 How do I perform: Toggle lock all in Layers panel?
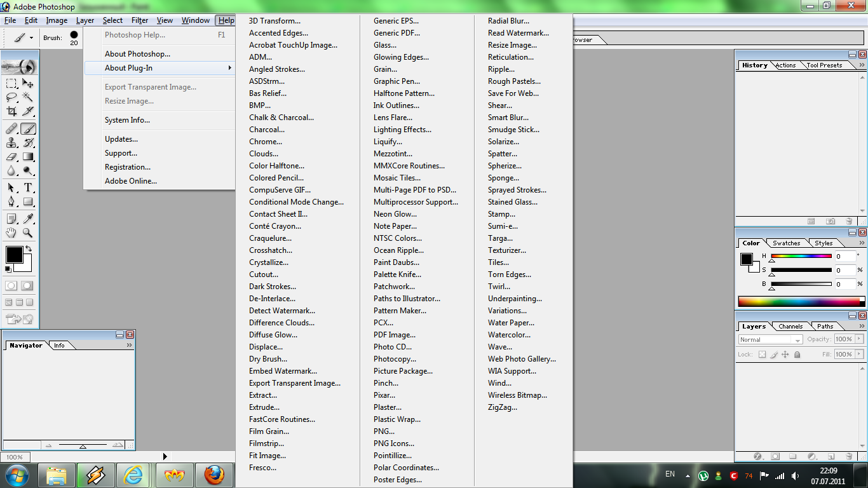tap(797, 355)
